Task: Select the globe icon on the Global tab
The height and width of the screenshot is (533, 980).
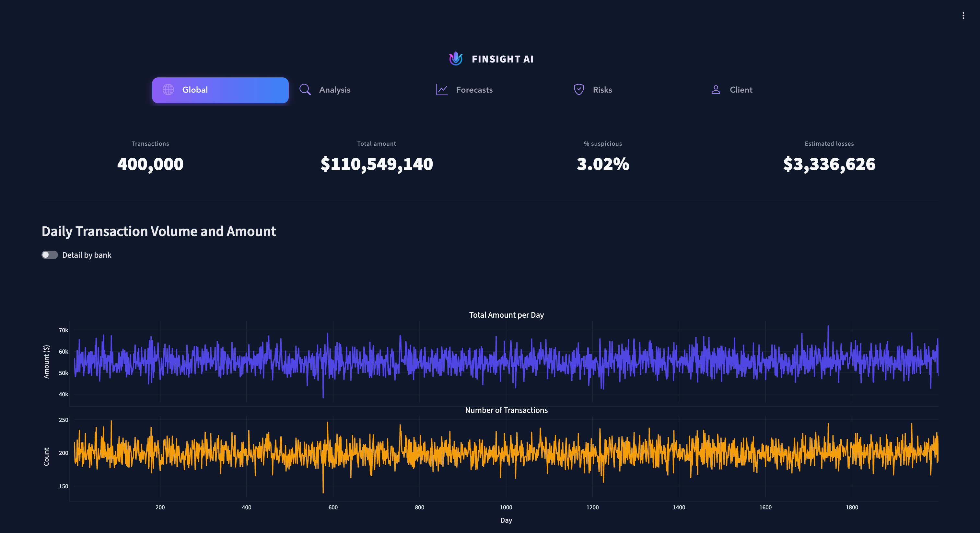Action: pos(169,90)
